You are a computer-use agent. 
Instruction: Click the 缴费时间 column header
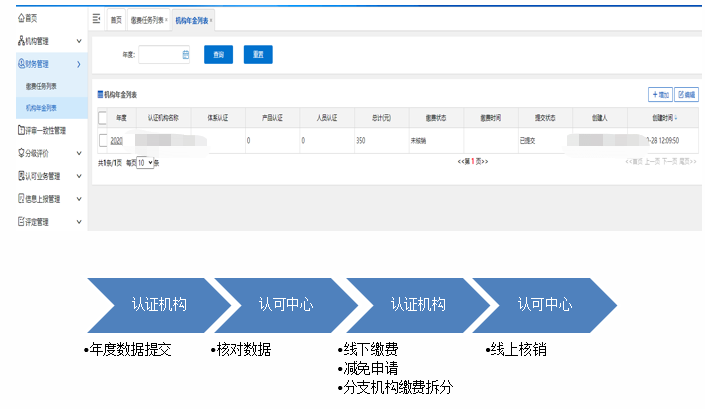(x=491, y=118)
